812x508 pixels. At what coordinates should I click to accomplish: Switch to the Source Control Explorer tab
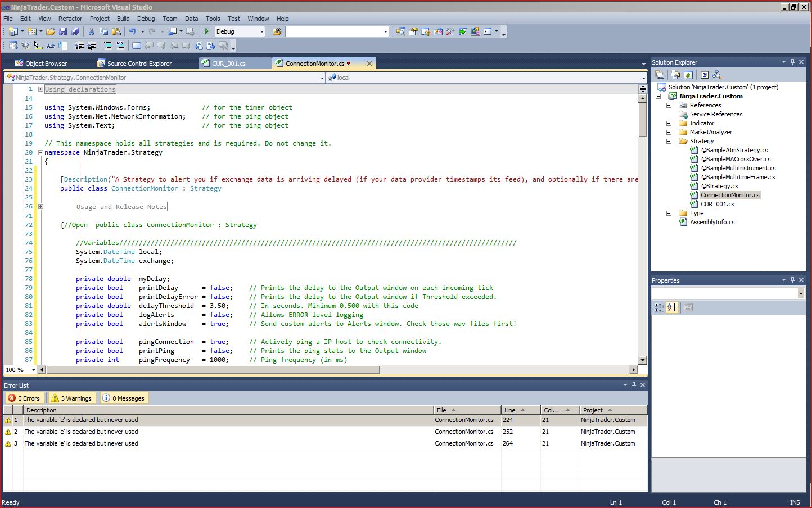tap(134, 63)
